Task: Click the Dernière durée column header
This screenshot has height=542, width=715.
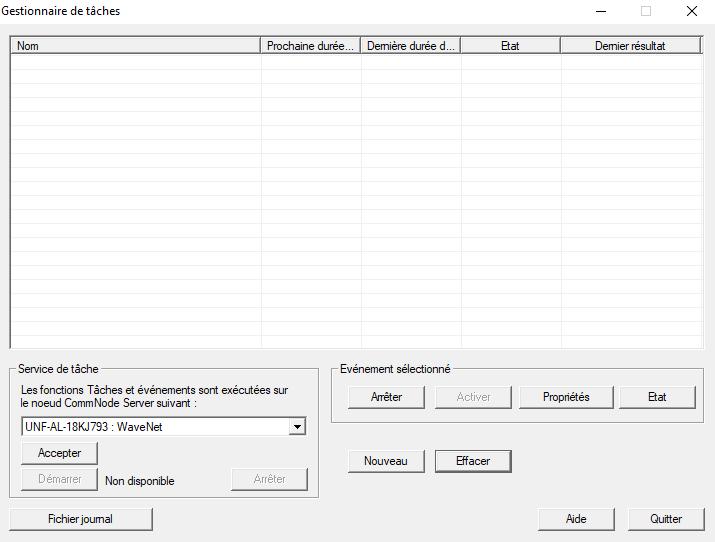Action: pyautogui.click(x=411, y=46)
